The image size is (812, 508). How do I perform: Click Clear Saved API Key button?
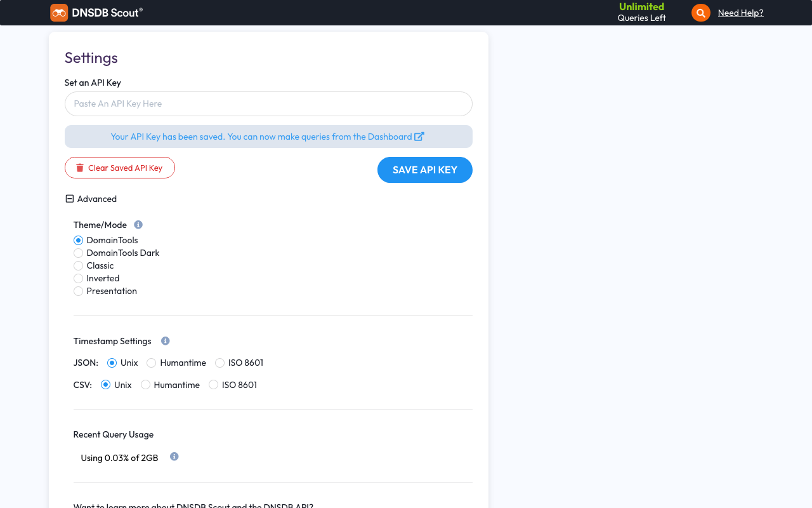[x=120, y=168]
